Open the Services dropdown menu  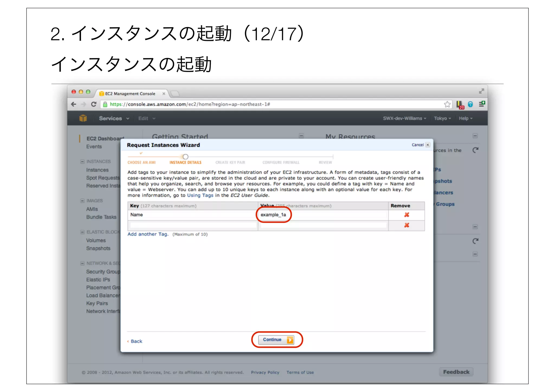coord(114,118)
